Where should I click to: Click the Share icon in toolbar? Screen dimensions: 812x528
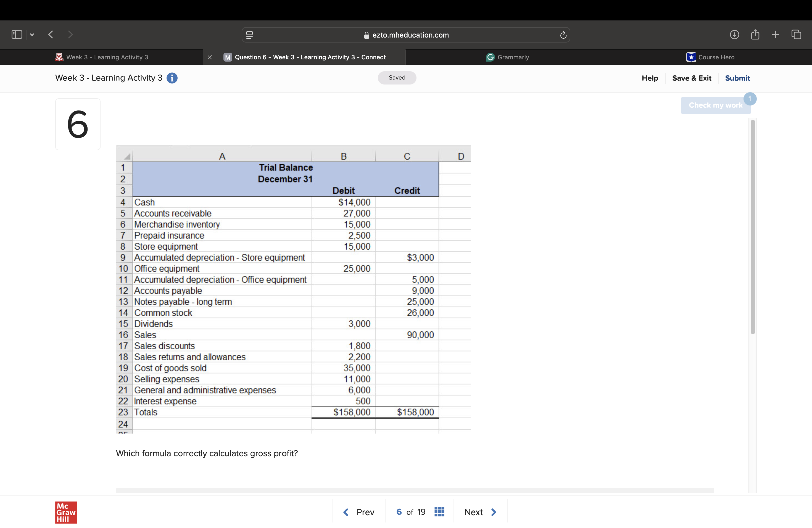point(755,35)
